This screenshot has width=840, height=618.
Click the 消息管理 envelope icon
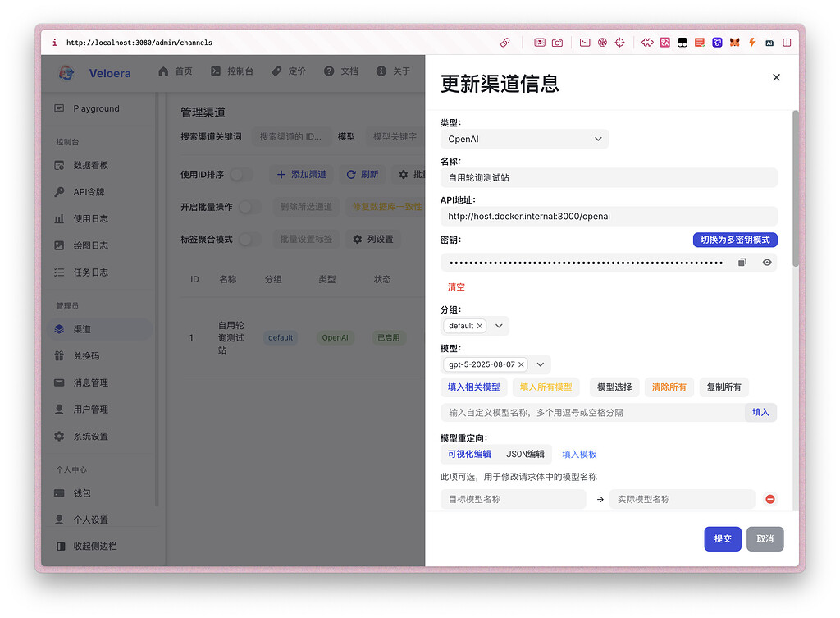[x=59, y=382]
